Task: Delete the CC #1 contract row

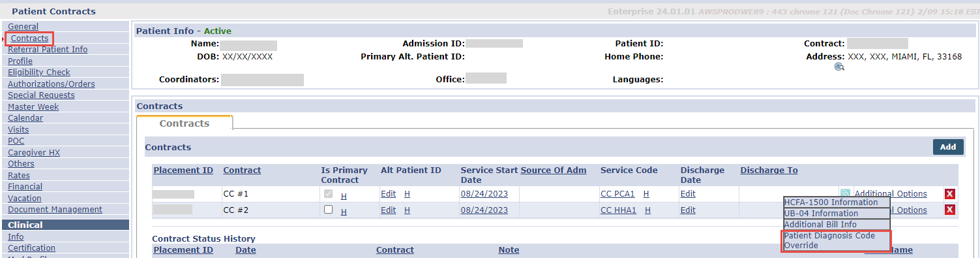Action: pos(950,193)
